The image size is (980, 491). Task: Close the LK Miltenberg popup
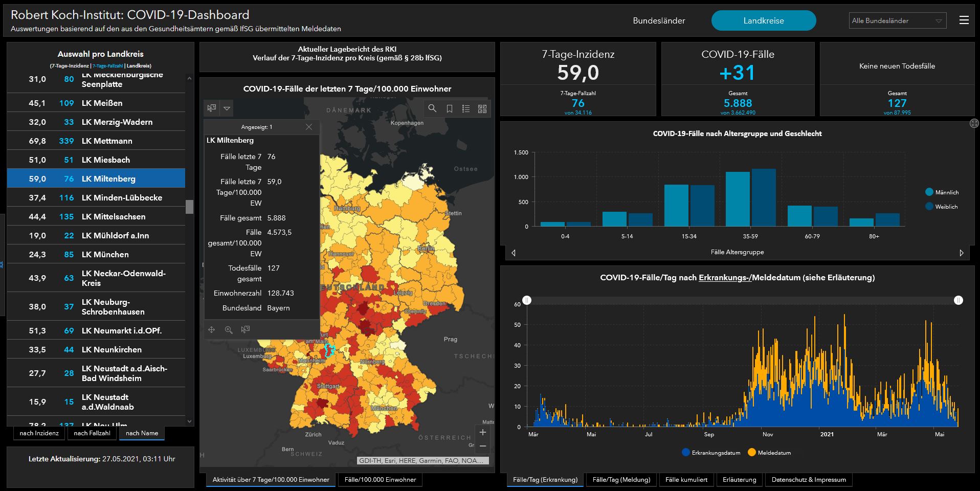(x=309, y=127)
